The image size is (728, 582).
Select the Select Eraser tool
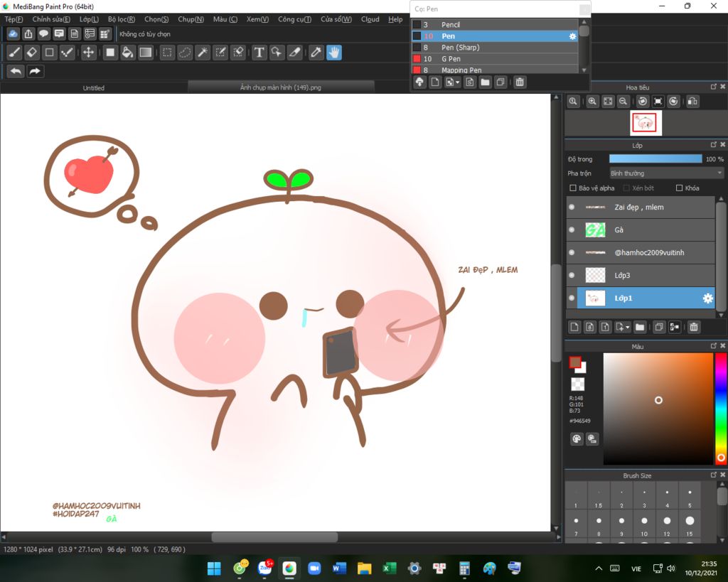238,53
